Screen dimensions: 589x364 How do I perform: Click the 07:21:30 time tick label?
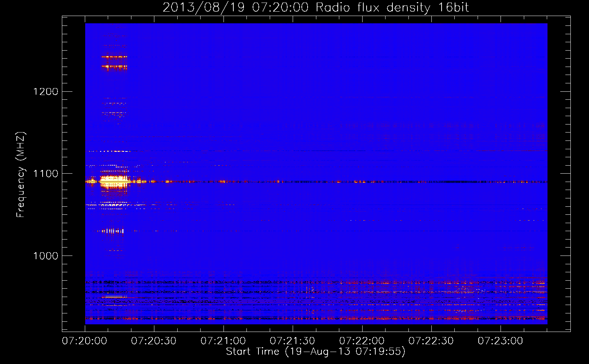click(x=292, y=341)
